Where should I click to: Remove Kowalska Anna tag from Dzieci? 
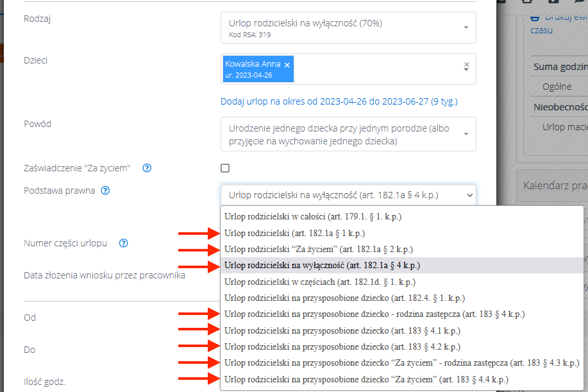click(x=287, y=65)
